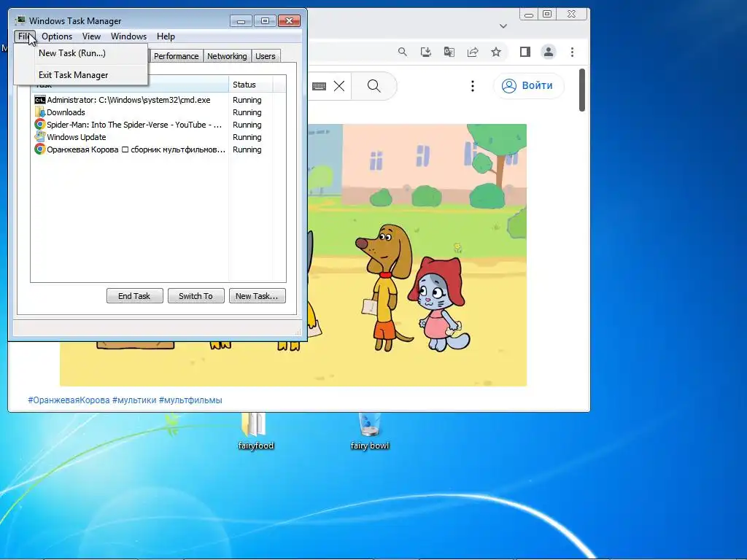Image resolution: width=747 pixels, height=560 pixels.
Task: Click the End Task button
Action: pyautogui.click(x=134, y=296)
